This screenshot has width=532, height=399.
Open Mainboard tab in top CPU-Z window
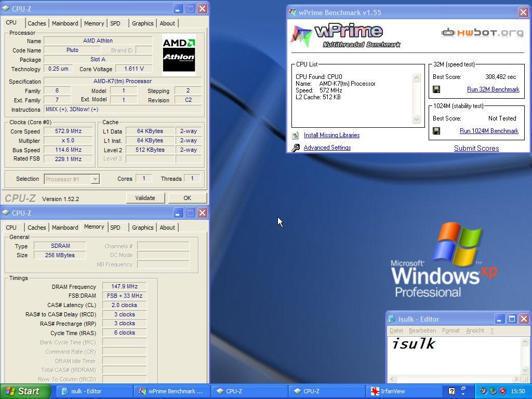tap(65, 23)
